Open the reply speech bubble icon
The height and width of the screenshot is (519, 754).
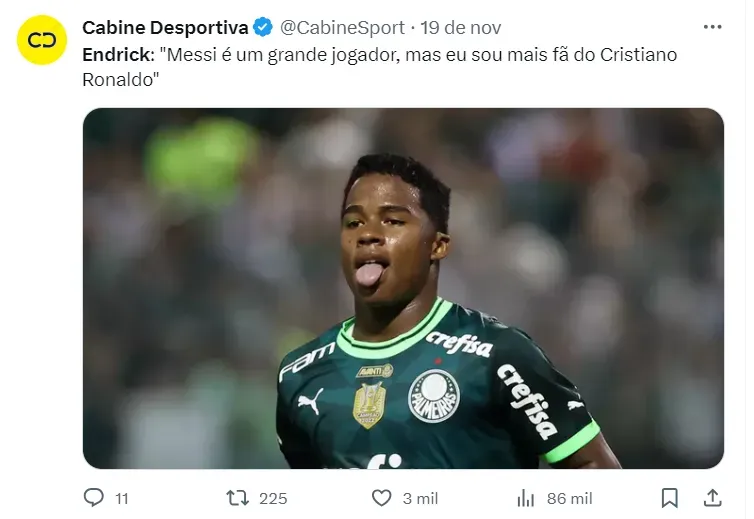coord(93,497)
